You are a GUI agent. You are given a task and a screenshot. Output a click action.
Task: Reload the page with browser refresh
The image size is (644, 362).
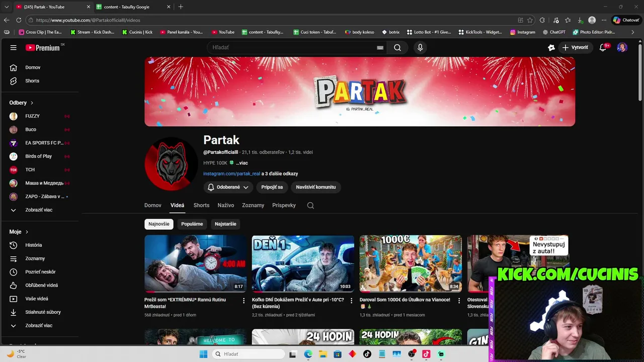click(x=19, y=20)
